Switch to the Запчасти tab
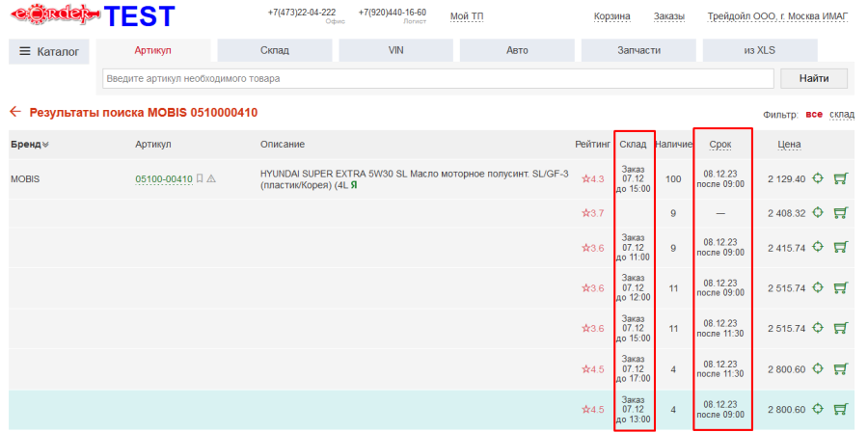Viewport: 868px width, 433px height. [638, 50]
